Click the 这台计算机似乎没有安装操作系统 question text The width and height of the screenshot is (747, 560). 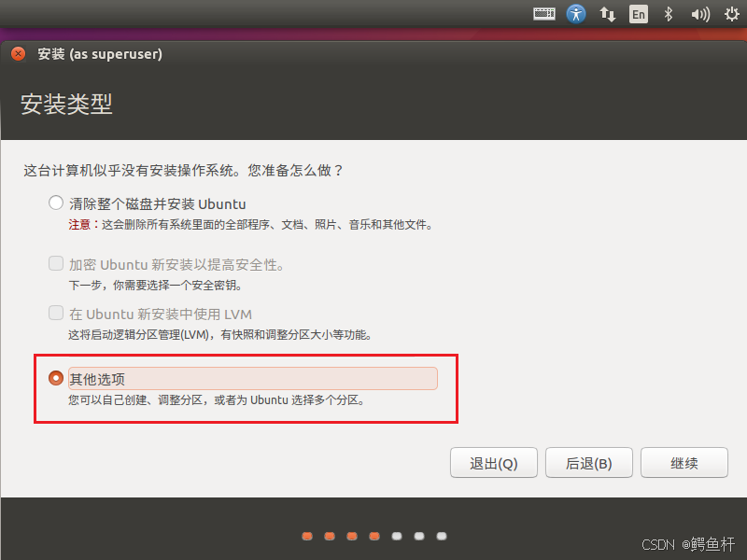coord(183,171)
